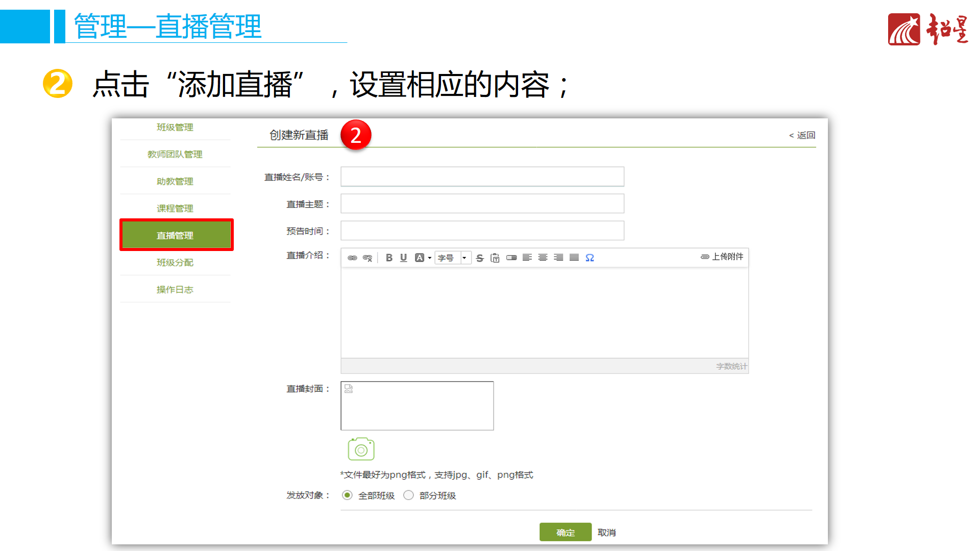Apply strikethrough formatting
This screenshot has height=551, width=980.
pos(480,258)
